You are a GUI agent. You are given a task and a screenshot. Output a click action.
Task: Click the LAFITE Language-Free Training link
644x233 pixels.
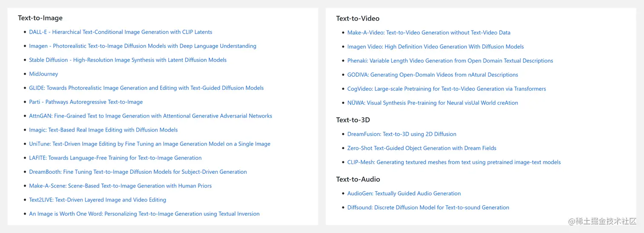pyautogui.click(x=115, y=158)
